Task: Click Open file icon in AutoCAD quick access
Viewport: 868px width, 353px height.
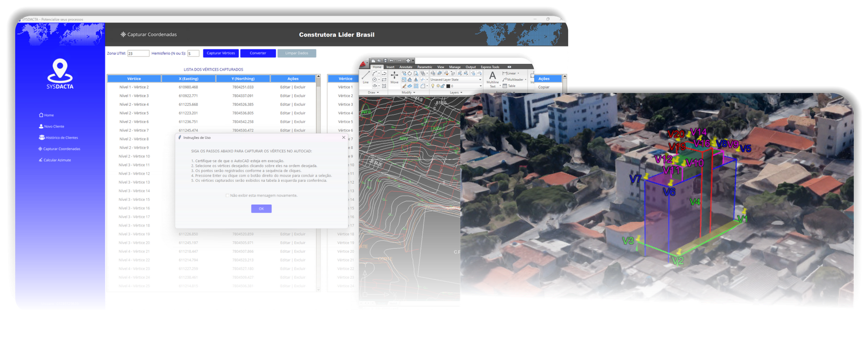Action: tap(379, 61)
